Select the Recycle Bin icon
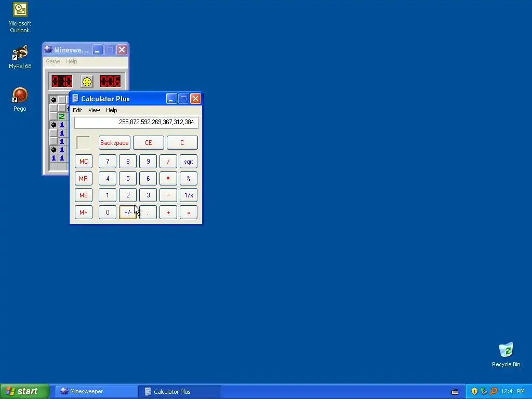This screenshot has width=532, height=399. click(506, 355)
